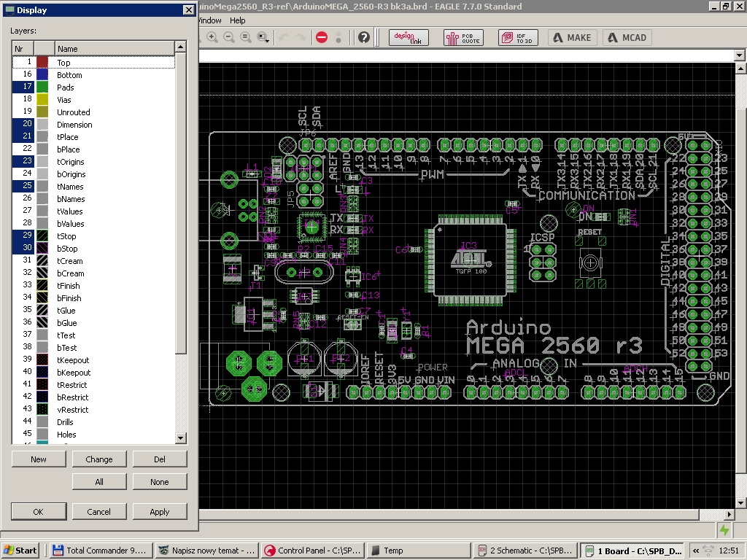Screen dimensions: 747x560
Task: Click the Change layer button
Action: click(99, 459)
